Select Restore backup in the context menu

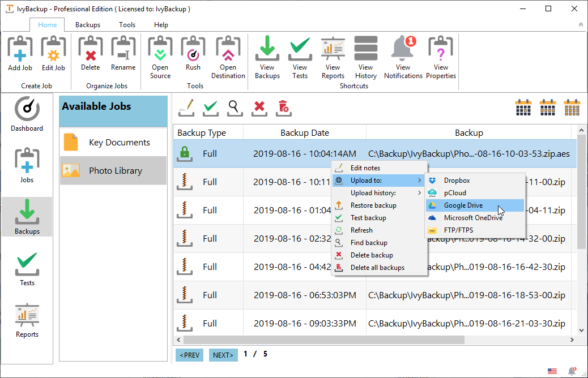coord(373,205)
